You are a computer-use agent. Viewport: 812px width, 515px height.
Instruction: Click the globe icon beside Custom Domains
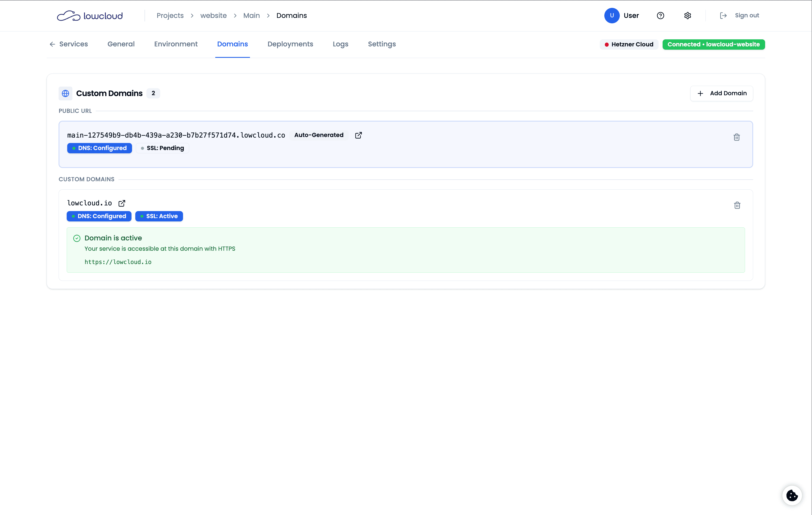(x=65, y=93)
